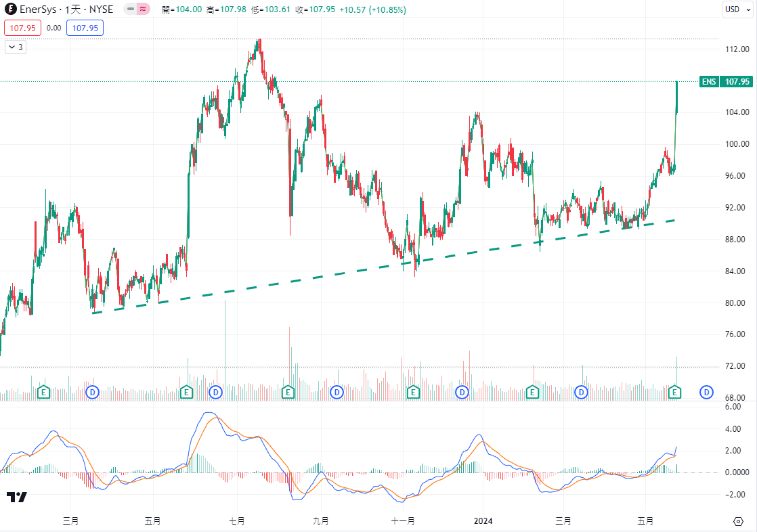Click the red sell price 107.95 button

coord(23,28)
